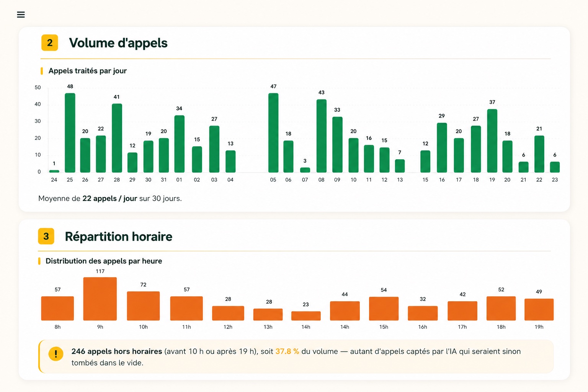Click the orange 13h bar
The width and height of the screenshot is (588, 392).
pos(268,315)
